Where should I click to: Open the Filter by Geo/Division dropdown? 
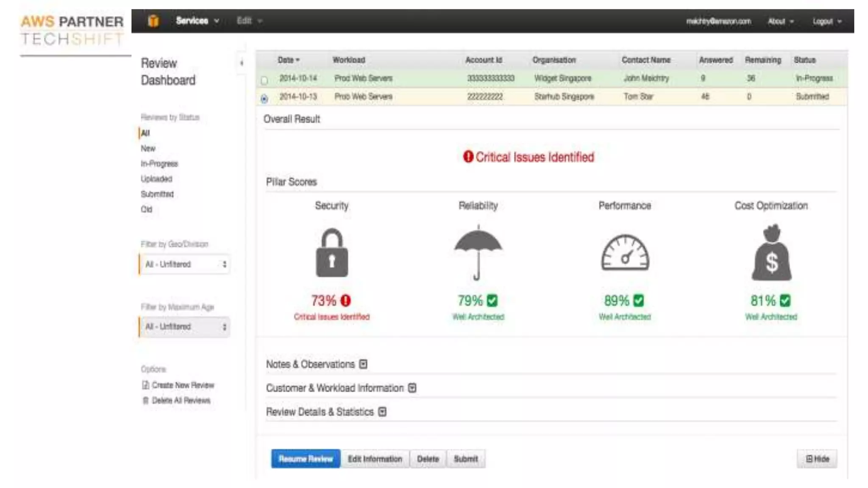click(185, 264)
